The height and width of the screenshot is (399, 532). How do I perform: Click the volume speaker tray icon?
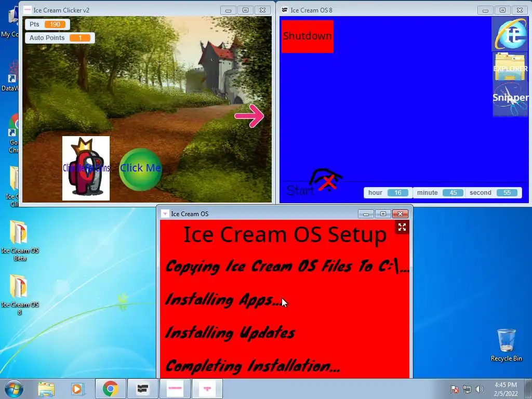[x=480, y=389]
